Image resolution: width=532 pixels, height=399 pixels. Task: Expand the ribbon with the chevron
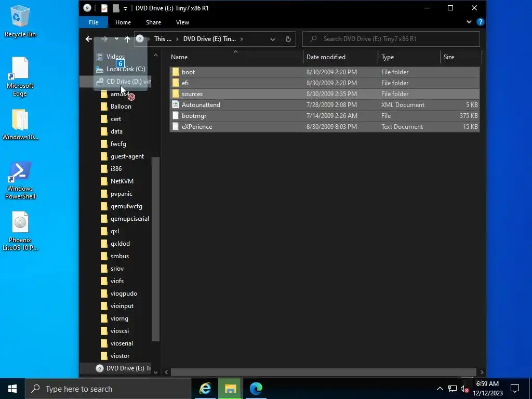tap(469, 22)
